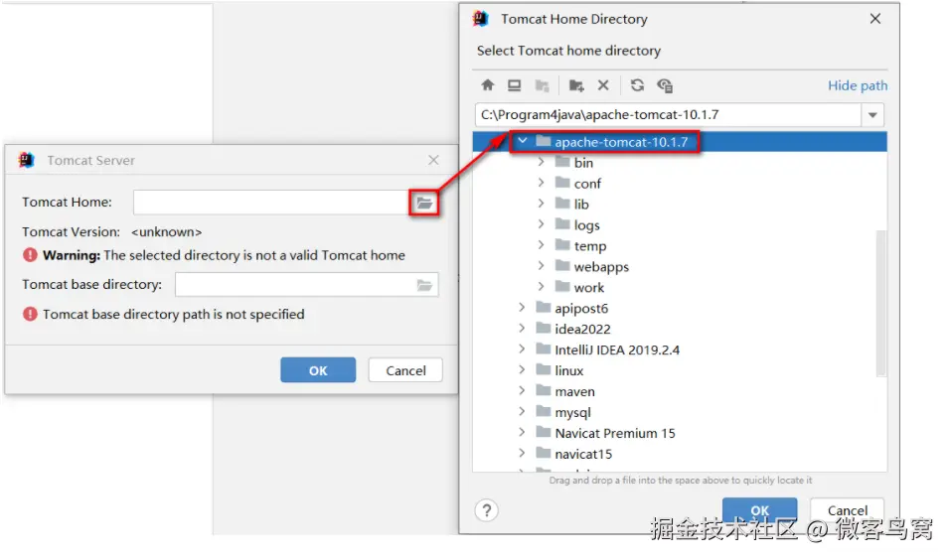Expand the apipost6 folder
951x560 pixels.
[522, 307]
